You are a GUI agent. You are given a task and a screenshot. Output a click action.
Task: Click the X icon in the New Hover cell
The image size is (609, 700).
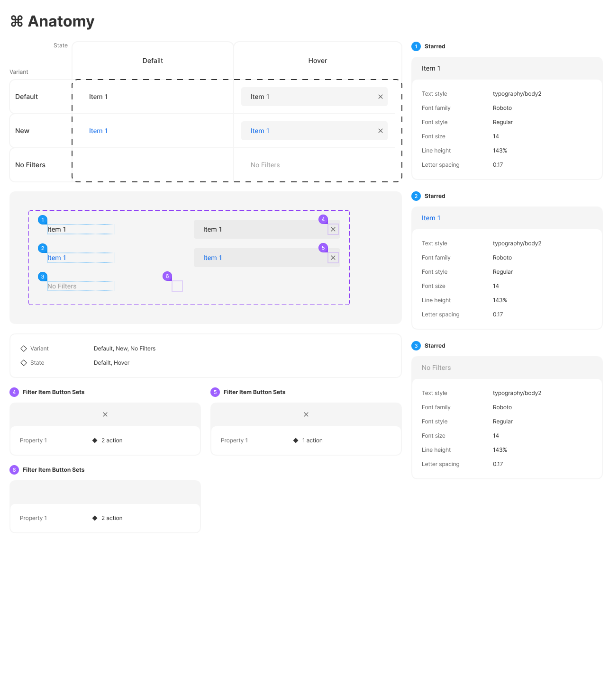point(381,131)
